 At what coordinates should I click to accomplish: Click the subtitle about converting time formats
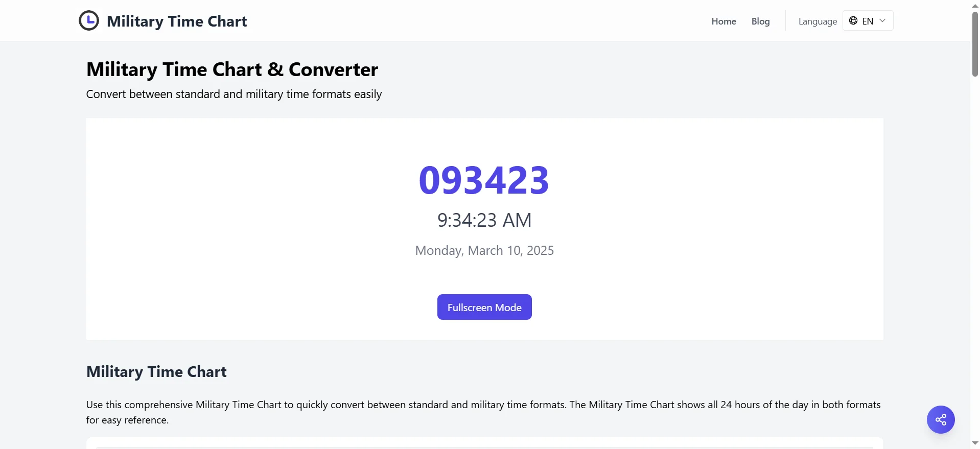point(234,94)
